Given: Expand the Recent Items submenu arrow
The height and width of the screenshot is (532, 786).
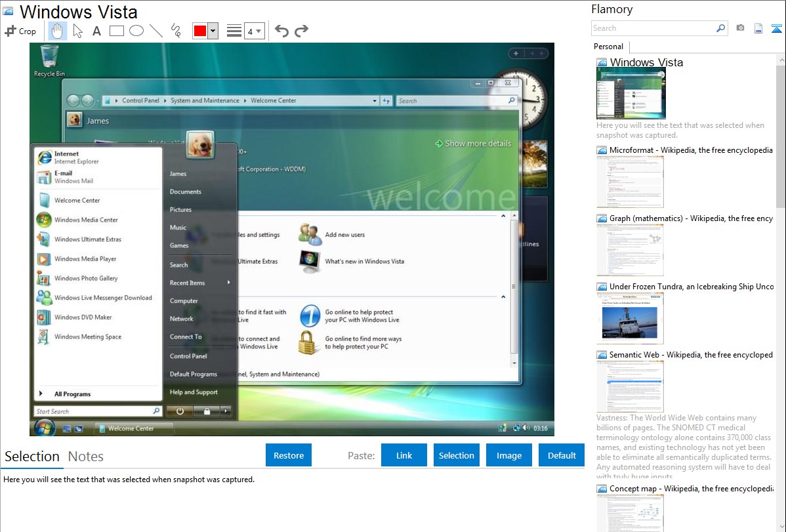Looking at the screenshot, I should pyautogui.click(x=228, y=282).
